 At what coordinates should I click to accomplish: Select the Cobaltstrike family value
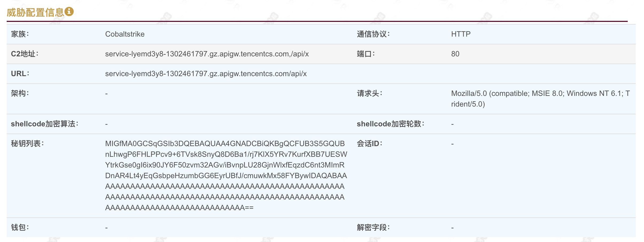point(125,34)
